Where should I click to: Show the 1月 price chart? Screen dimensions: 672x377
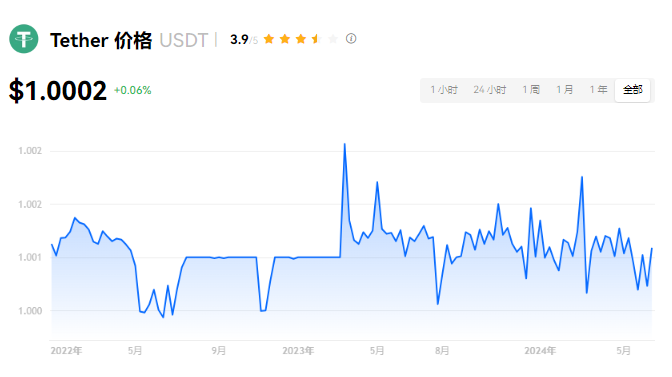coord(564,90)
